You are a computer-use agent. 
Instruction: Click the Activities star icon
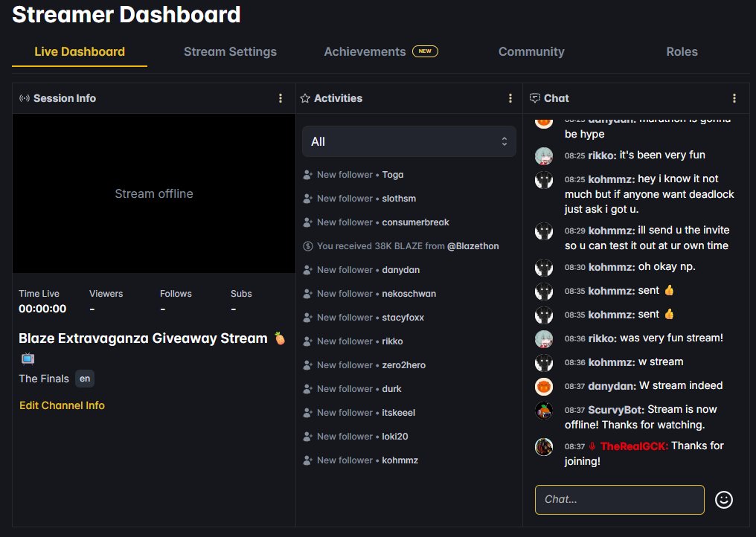click(305, 98)
